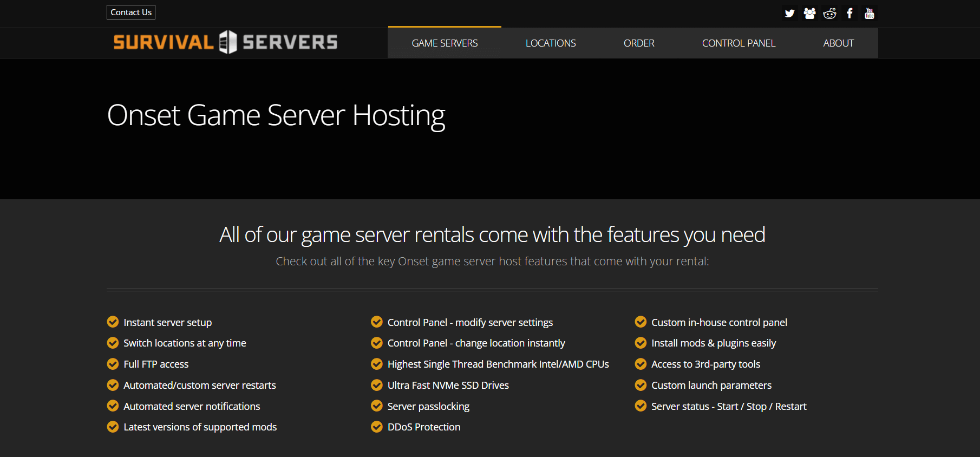Select the Automated server notifications text
This screenshot has height=457, width=980.
coord(192,406)
